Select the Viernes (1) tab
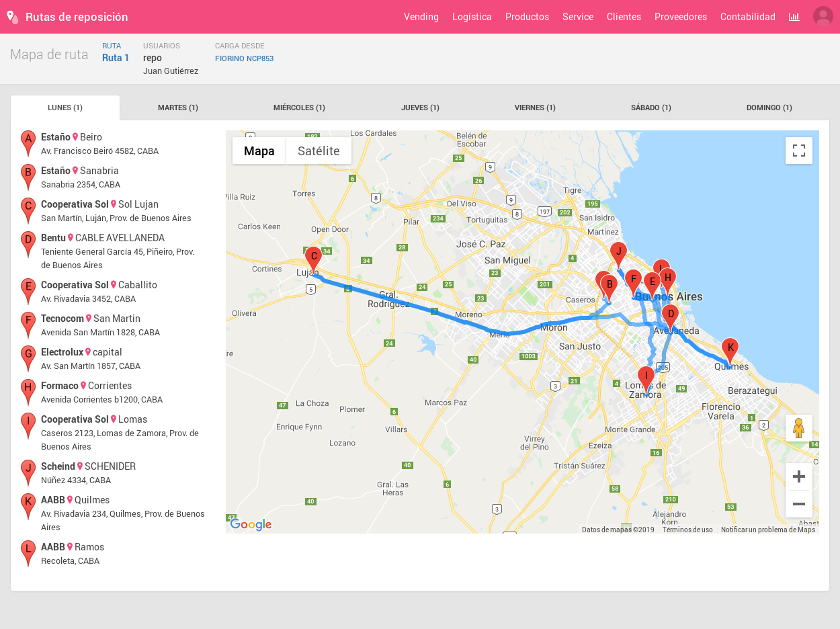The width and height of the screenshot is (840, 629). 535,108
